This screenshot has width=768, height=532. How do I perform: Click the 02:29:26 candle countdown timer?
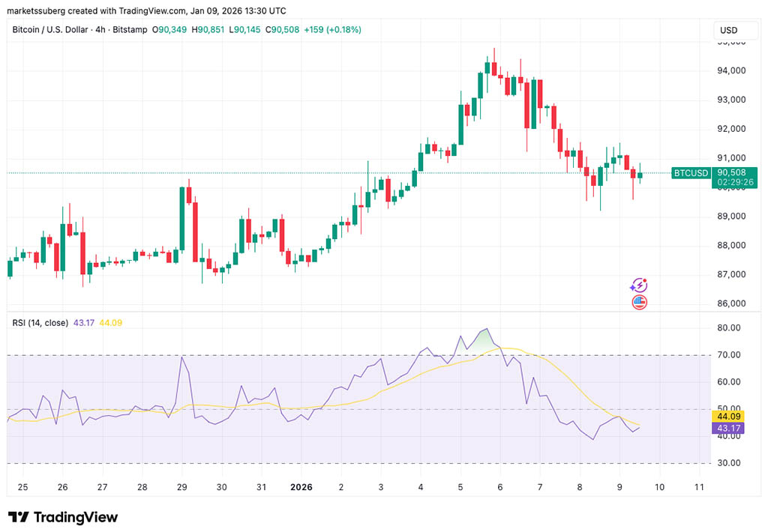733,182
